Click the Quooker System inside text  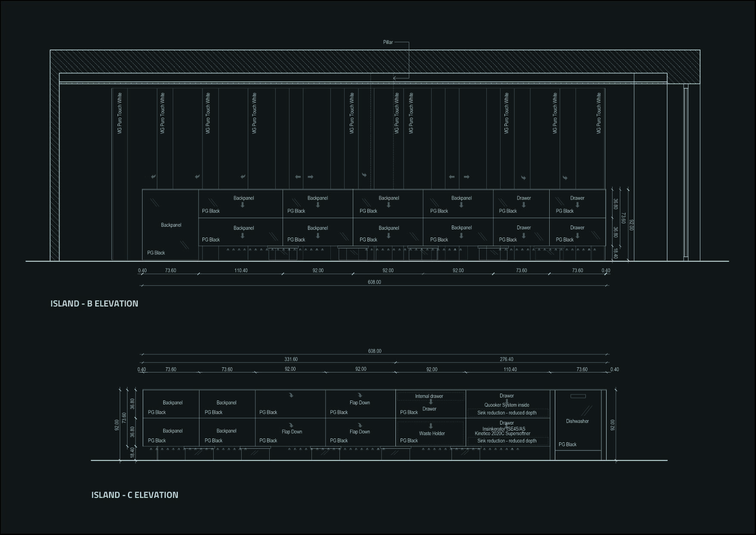(507, 405)
